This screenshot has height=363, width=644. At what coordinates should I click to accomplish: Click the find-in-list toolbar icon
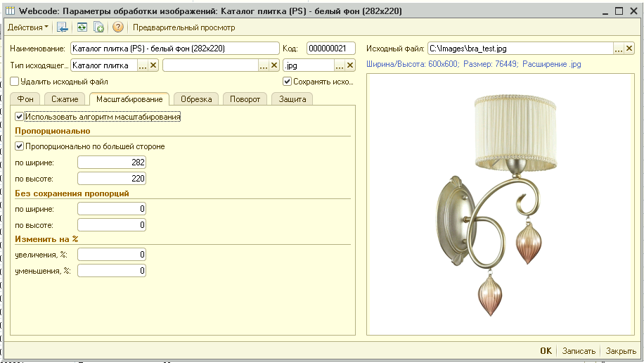[x=63, y=27]
